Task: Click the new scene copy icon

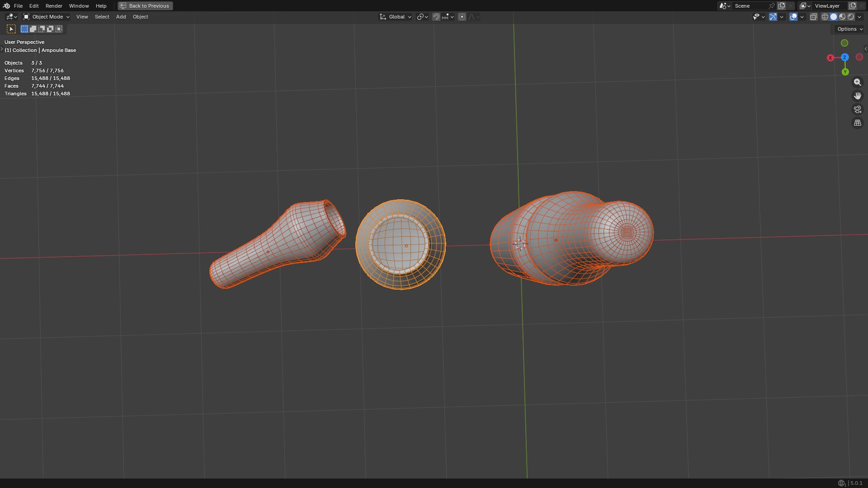Action: click(x=782, y=6)
